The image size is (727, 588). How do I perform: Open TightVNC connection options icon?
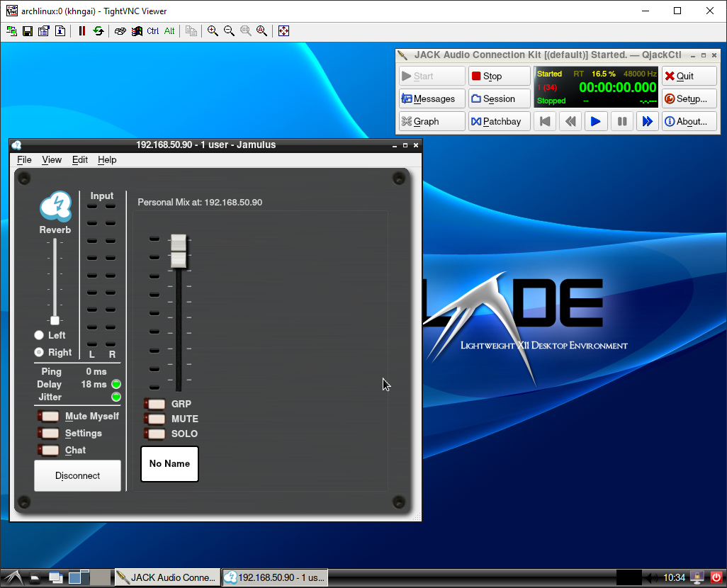click(44, 31)
